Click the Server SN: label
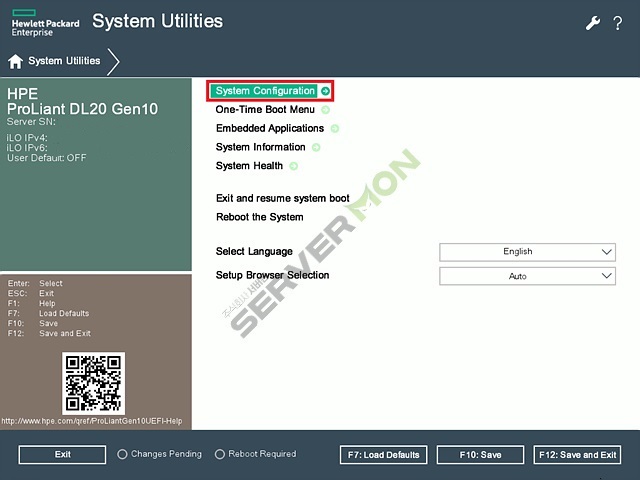This screenshot has width=640, height=480. tap(31, 122)
